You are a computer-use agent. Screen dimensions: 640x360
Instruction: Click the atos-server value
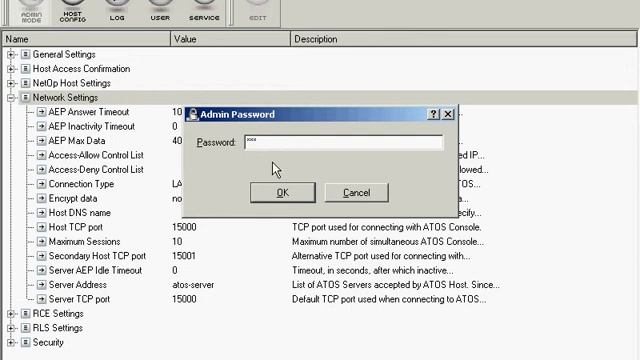coord(193,285)
